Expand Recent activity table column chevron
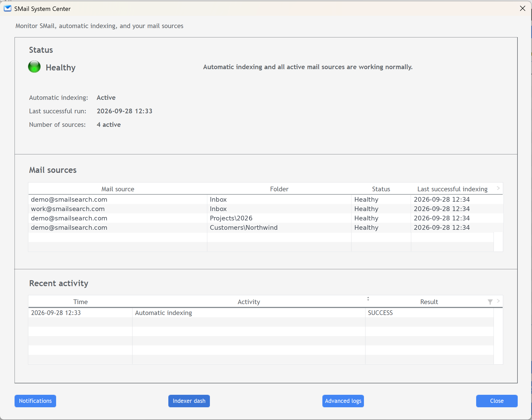This screenshot has height=420, width=532. 498,301
